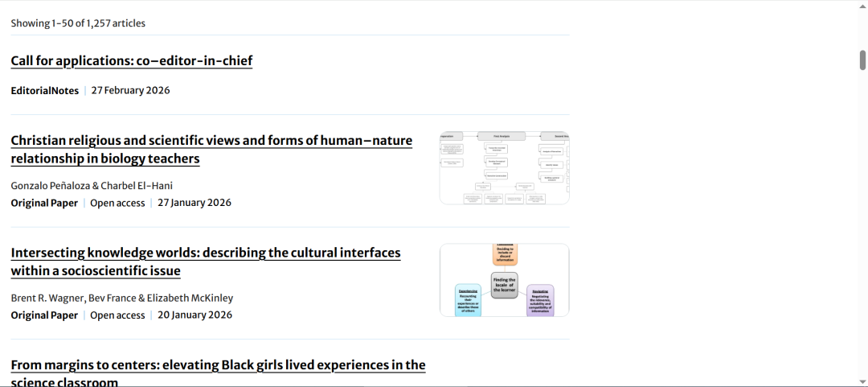The height and width of the screenshot is (387, 868).
Task: Click the vertical scrollbar thumb
Action: tap(862, 60)
